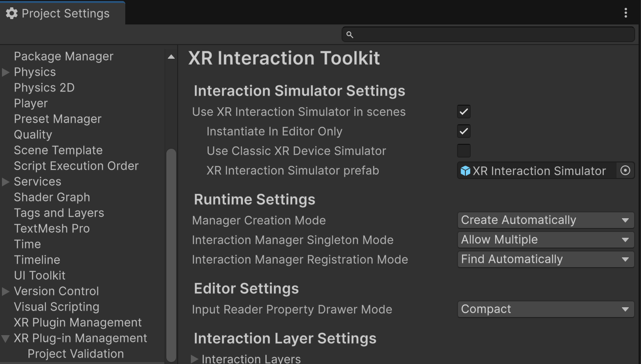Open Input Reader Property Drawer Mode dropdown

[546, 309]
